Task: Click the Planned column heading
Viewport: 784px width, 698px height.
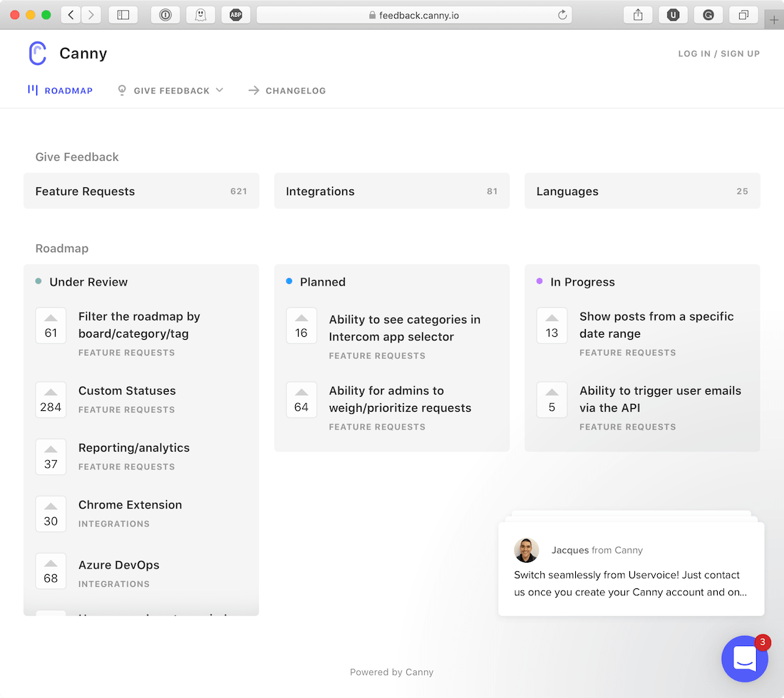Action: coord(322,282)
